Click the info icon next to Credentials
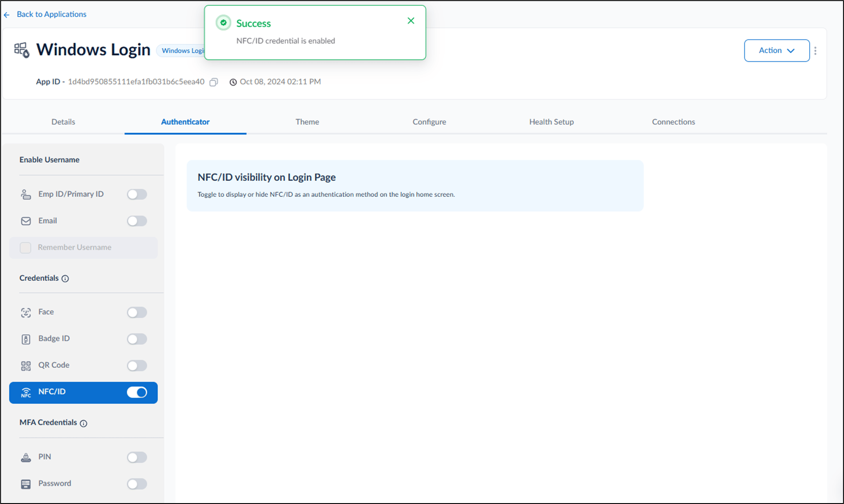This screenshot has width=844, height=504. coord(65,279)
